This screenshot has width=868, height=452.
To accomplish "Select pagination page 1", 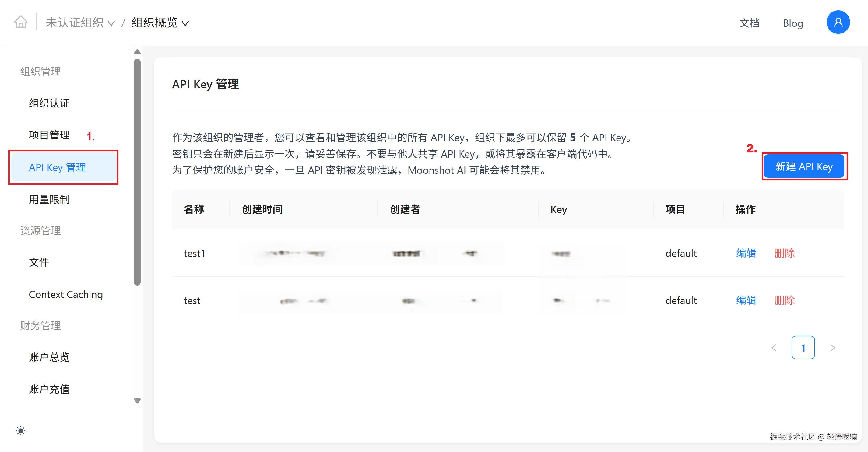I will coord(803,348).
